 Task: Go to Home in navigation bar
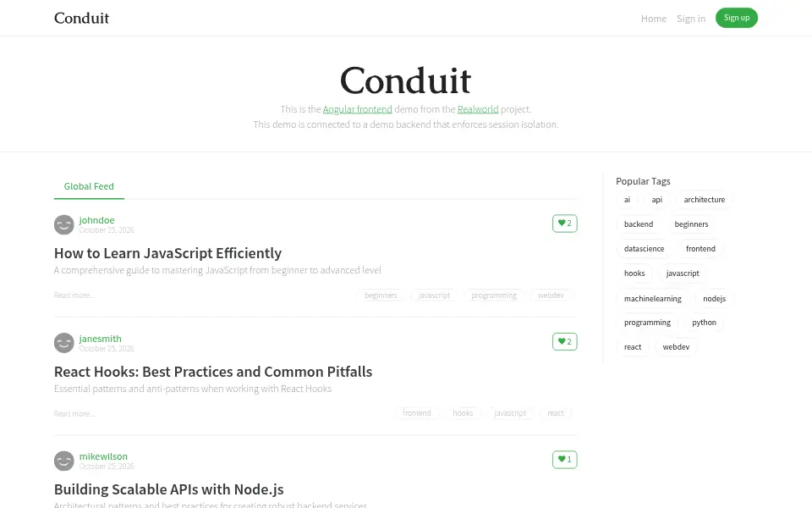(654, 19)
